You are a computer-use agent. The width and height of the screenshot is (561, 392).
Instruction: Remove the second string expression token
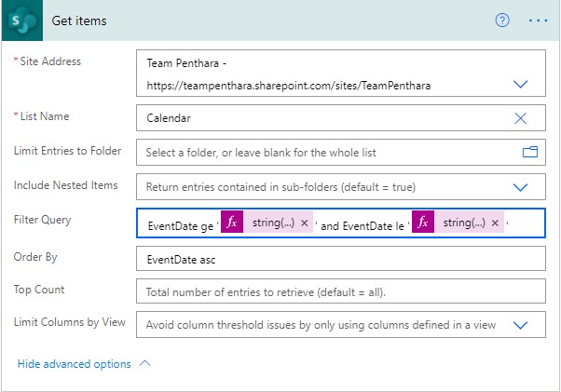(x=495, y=223)
